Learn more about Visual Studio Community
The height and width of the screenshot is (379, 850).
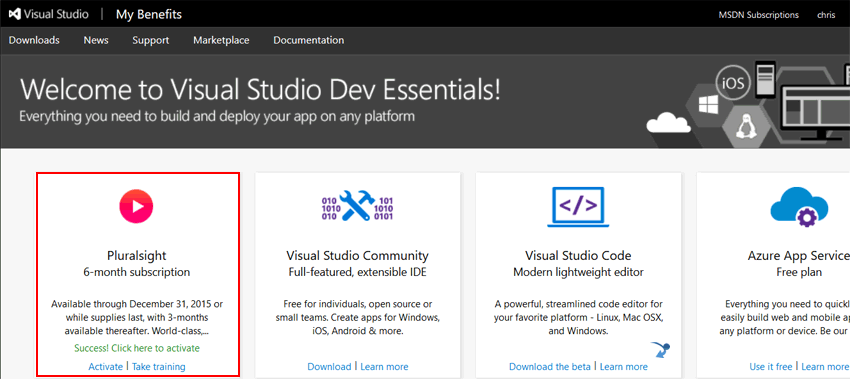click(384, 367)
